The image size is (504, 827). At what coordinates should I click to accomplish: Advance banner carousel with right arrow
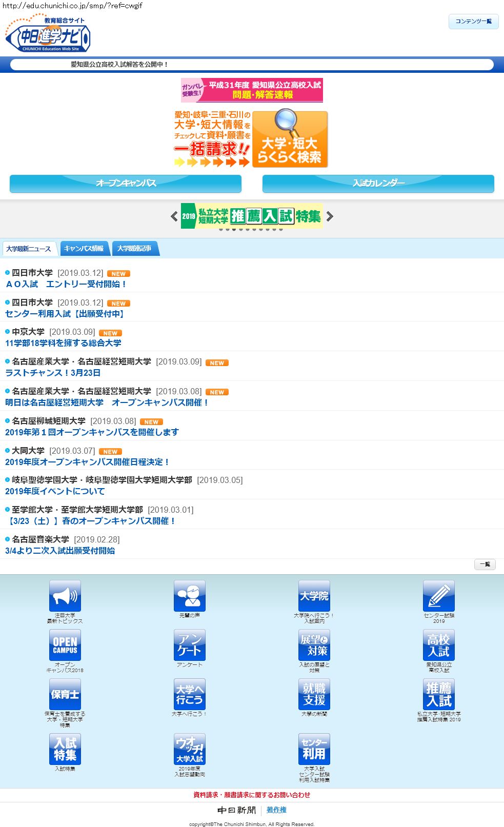[x=330, y=216]
